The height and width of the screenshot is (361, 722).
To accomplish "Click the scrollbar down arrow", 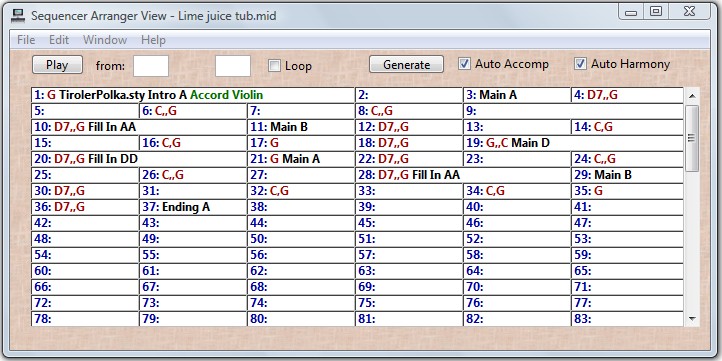I will pyautogui.click(x=692, y=319).
